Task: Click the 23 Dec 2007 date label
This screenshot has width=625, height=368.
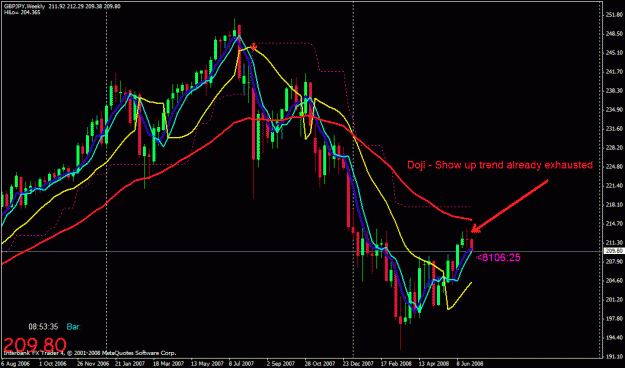Action: 358,364
